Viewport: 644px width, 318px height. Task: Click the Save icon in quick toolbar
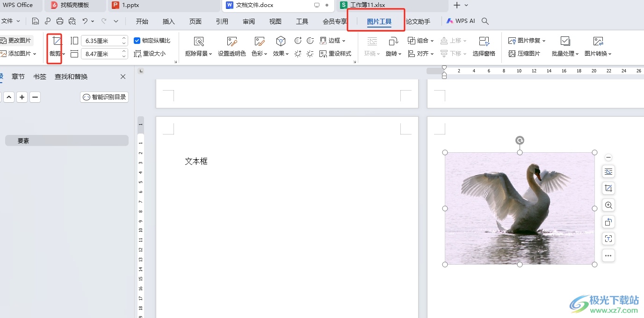pos(36,21)
